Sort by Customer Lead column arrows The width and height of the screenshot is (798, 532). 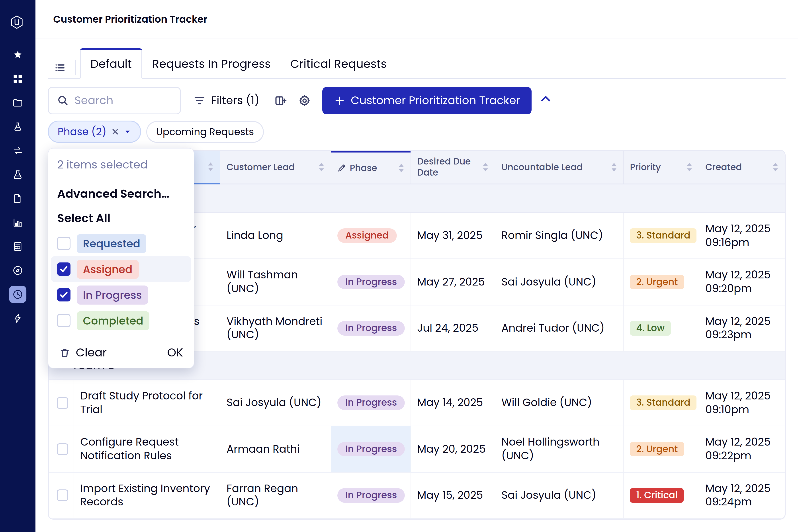pyautogui.click(x=321, y=167)
